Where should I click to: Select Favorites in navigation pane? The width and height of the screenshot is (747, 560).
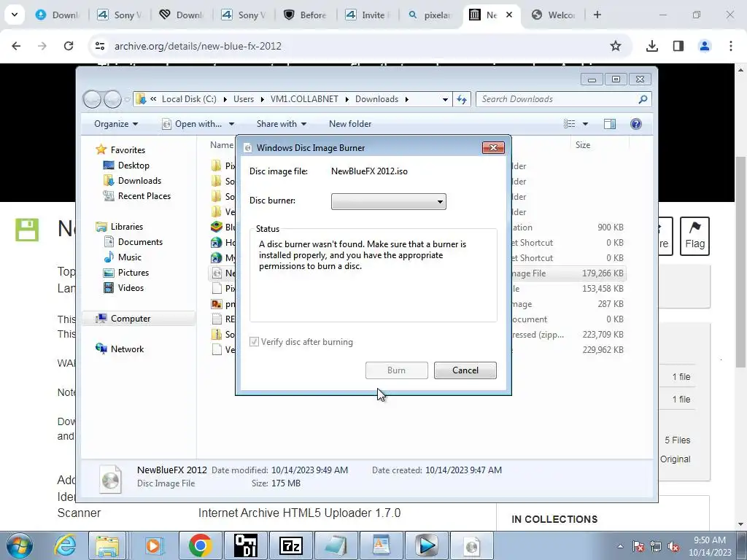pos(128,150)
